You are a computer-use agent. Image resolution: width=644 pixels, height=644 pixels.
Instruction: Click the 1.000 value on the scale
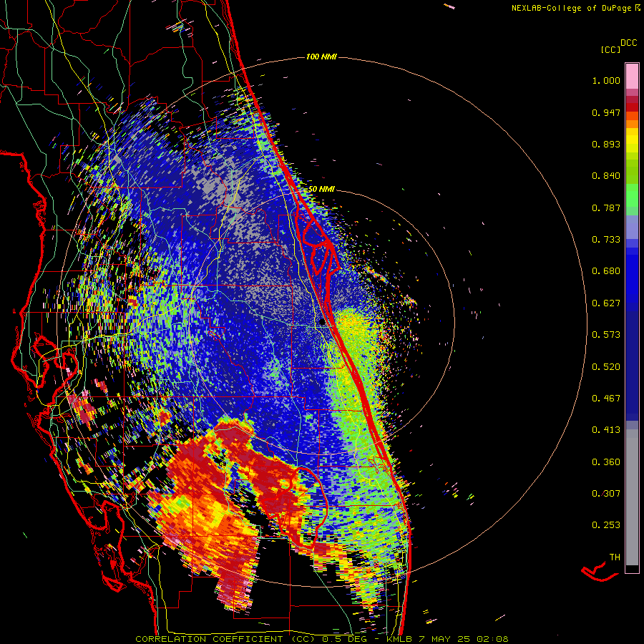pos(606,80)
